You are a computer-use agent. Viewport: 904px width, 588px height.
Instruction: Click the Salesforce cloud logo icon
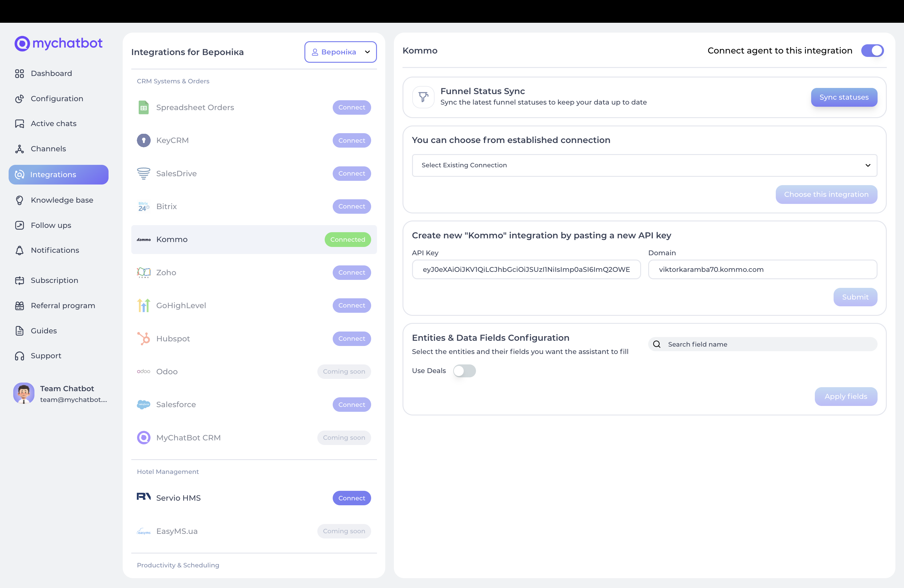pos(144,404)
